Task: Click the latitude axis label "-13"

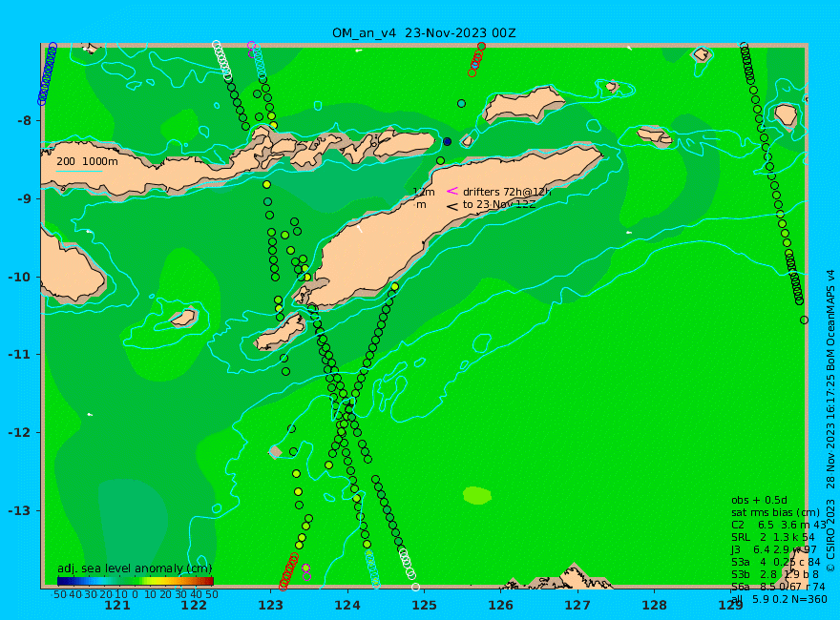Action: pyautogui.click(x=20, y=510)
